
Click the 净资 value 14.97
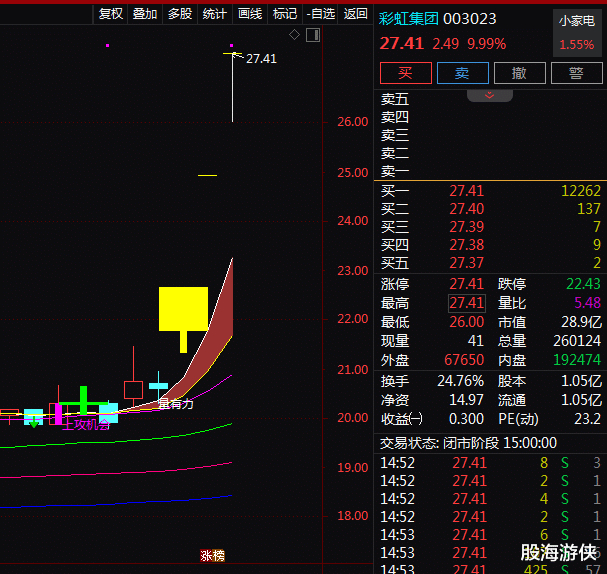[466, 400]
